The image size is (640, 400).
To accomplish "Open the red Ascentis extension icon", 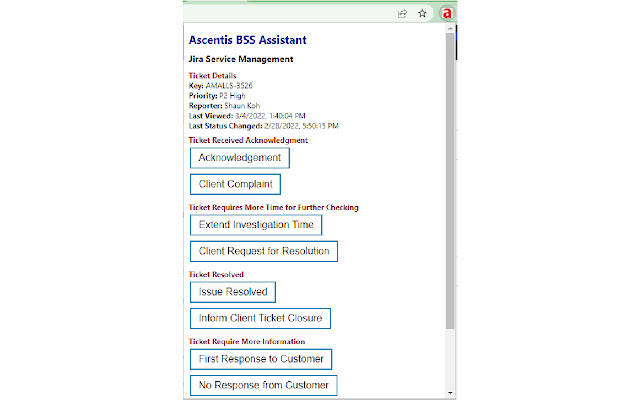I will [447, 13].
